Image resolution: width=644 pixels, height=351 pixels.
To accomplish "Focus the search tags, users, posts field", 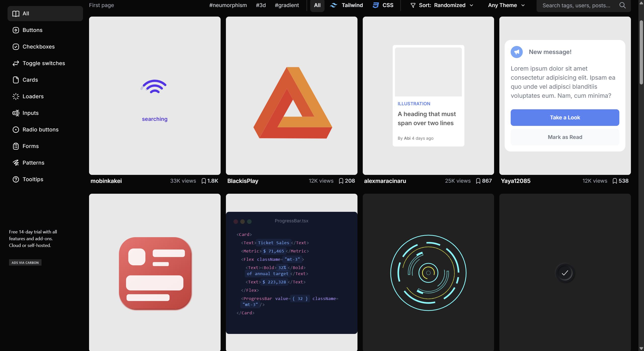I will coord(576,6).
